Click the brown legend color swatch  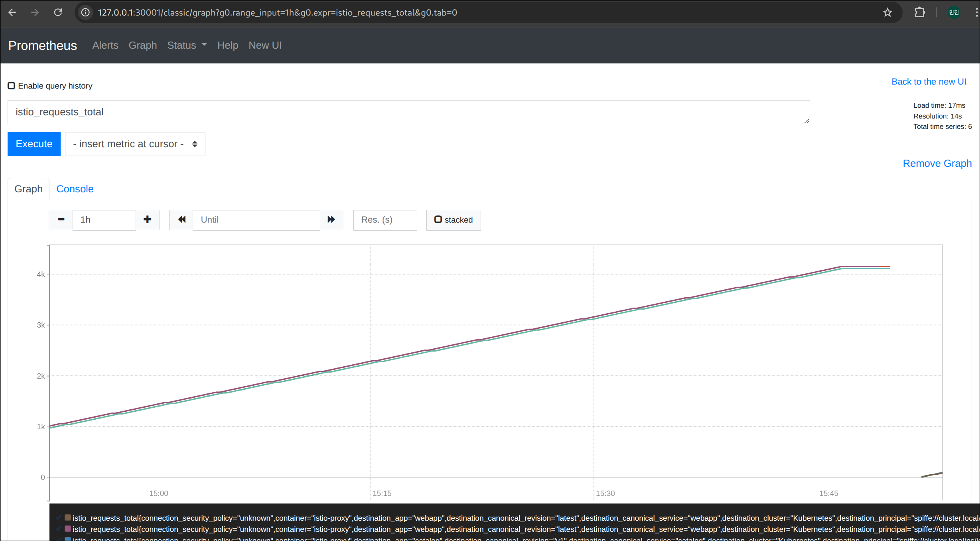[68, 517]
